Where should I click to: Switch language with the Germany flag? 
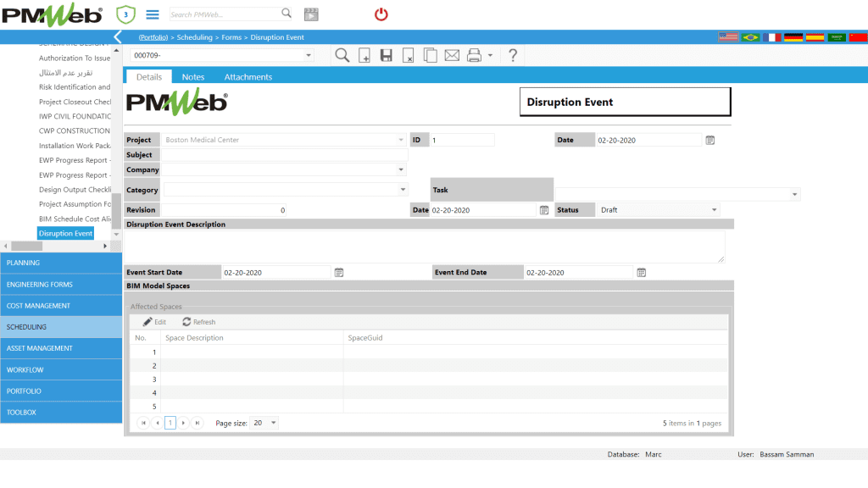coord(793,37)
